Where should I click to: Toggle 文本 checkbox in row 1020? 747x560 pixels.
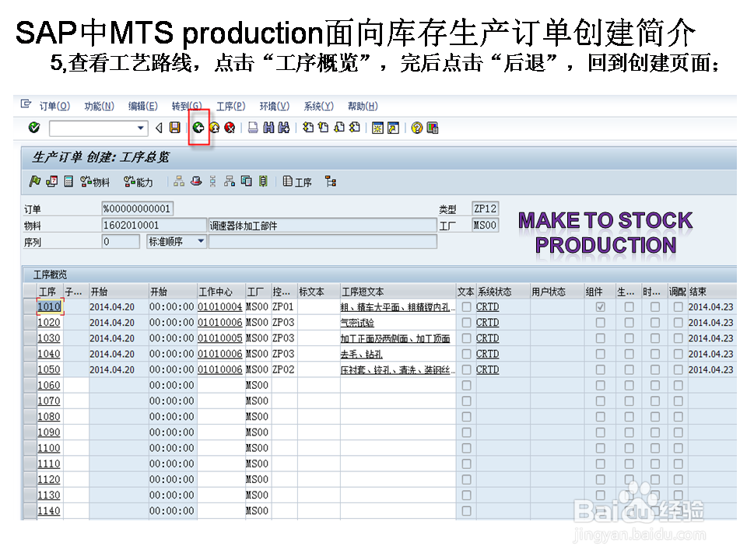[x=467, y=323]
